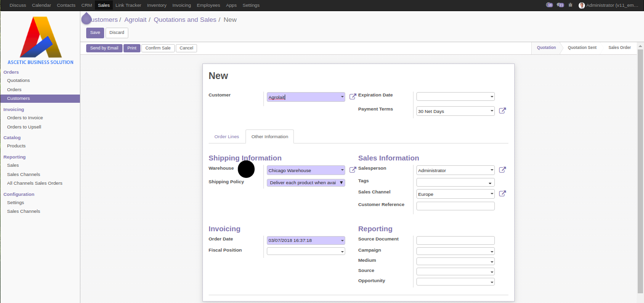Click the Administrator avatar in top bar
644x303 pixels.
[x=582, y=5]
